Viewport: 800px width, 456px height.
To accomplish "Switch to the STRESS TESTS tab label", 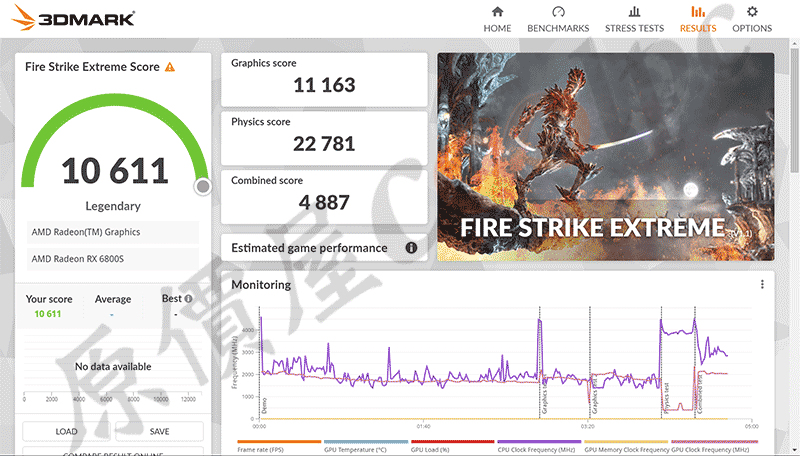I will point(634,29).
